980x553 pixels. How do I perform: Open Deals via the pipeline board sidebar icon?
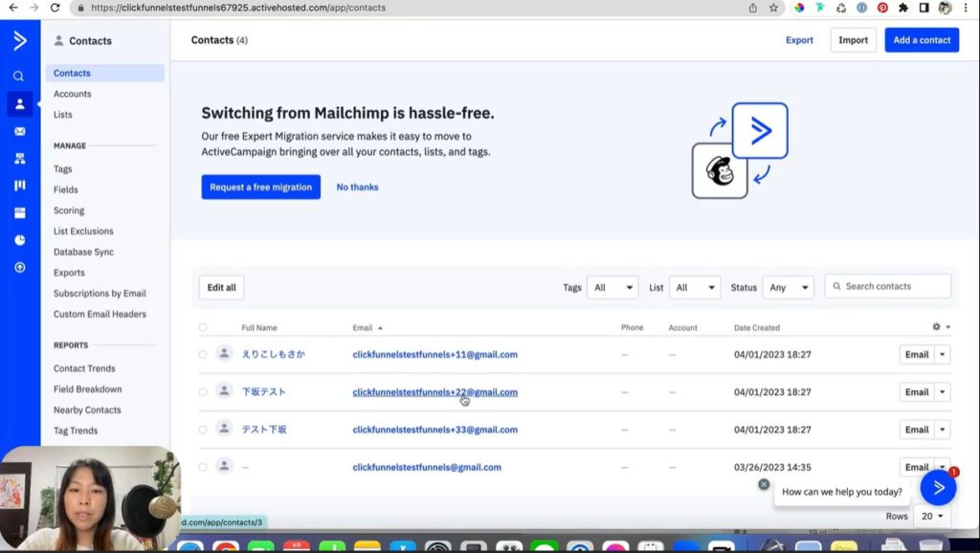[19, 186]
